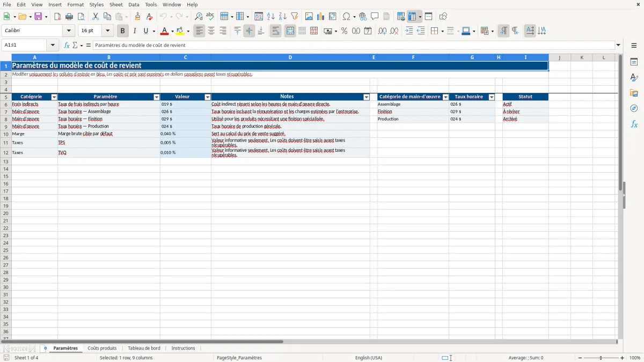This screenshot has height=362, width=644.
Task: Insert a special character (Omega icon)
Action: [x=347, y=17]
